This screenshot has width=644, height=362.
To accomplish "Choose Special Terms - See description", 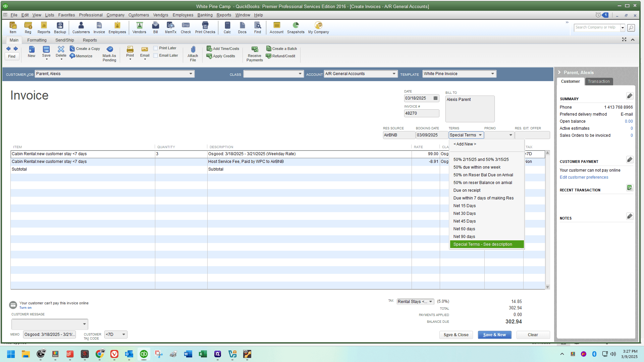I will point(487,244).
